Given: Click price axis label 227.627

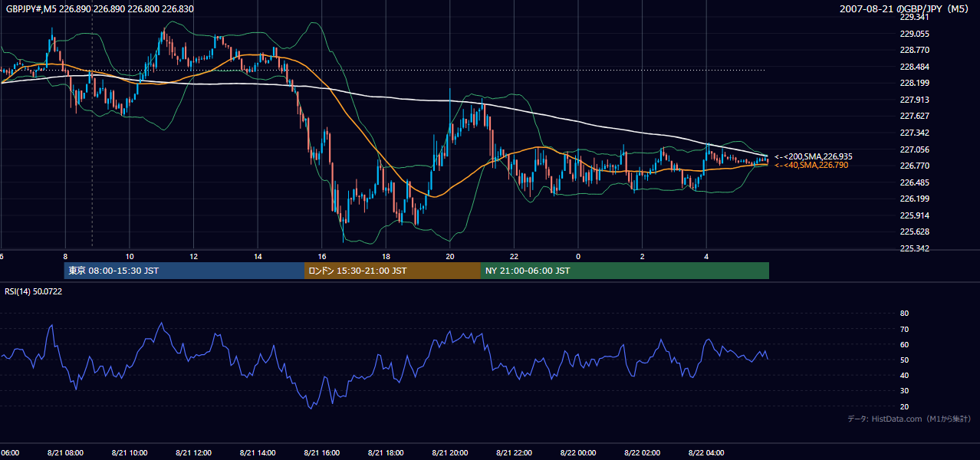Looking at the screenshot, I should pos(914,116).
